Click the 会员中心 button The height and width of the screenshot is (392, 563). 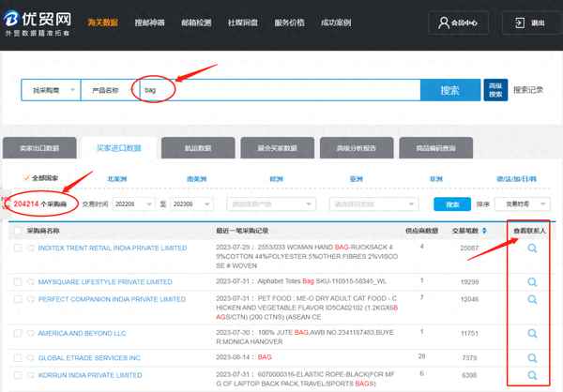point(458,23)
